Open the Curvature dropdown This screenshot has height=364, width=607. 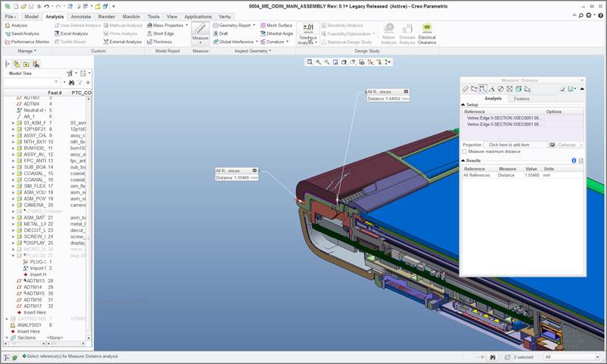click(287, 42)
